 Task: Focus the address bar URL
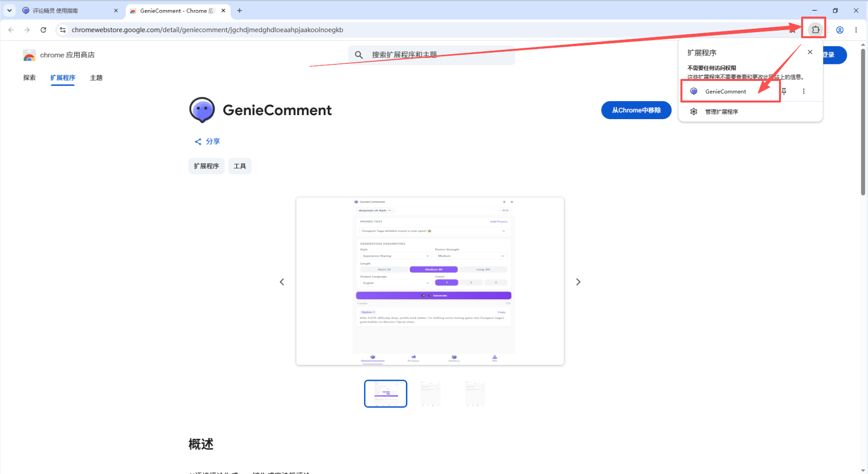tap(207, 30)
